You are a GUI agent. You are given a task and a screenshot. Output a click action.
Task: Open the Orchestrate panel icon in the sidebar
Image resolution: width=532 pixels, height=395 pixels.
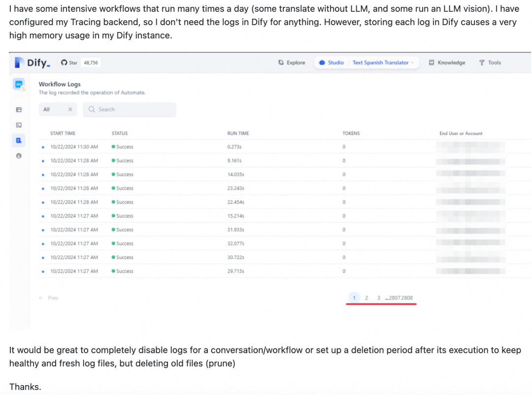(x=19, y=109)
